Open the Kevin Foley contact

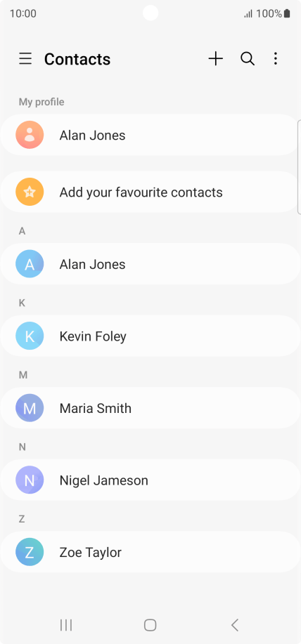(150, 336)
